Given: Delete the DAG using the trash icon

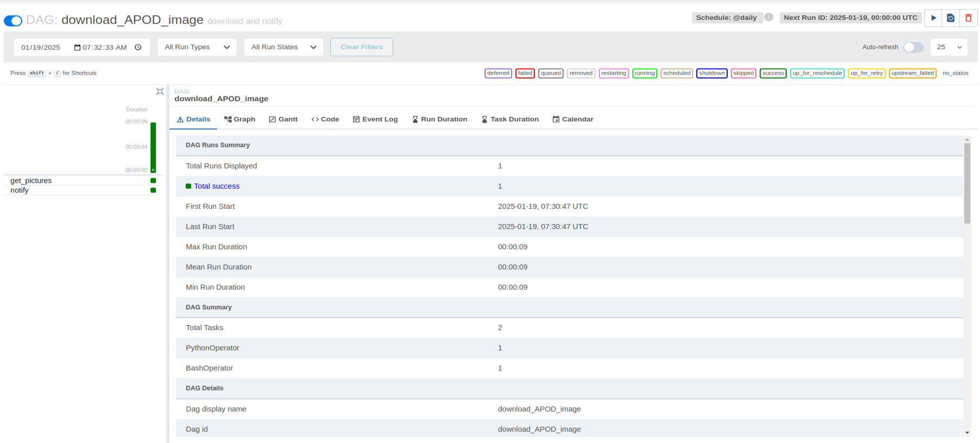Looking at the screenshot, I should (x=969, y=18).
